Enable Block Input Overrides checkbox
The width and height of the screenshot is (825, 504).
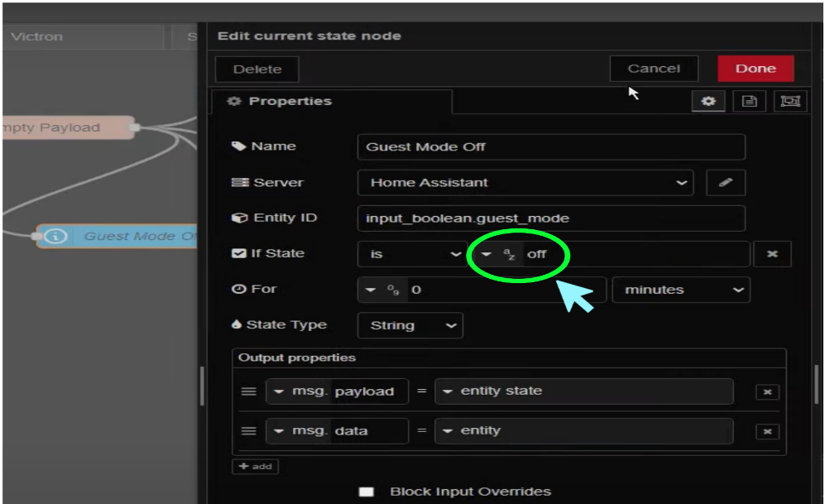click(x=367, y=492)
